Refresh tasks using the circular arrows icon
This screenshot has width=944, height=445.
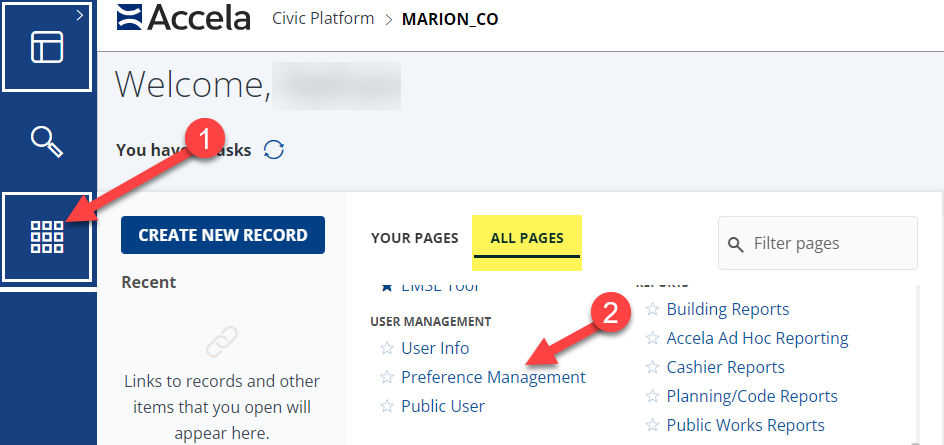[274, 150]
